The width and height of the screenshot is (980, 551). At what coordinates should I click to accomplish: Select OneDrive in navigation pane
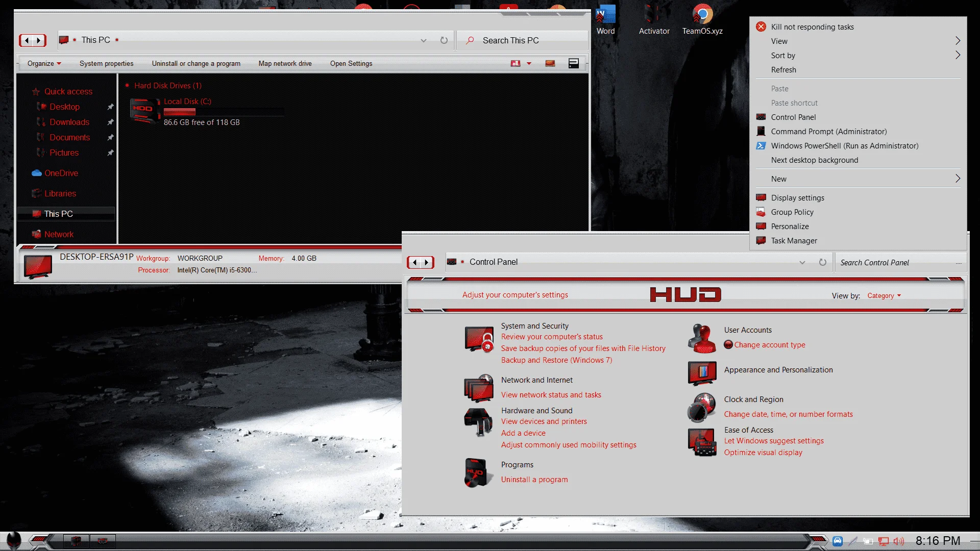click(x=61, y=173)
